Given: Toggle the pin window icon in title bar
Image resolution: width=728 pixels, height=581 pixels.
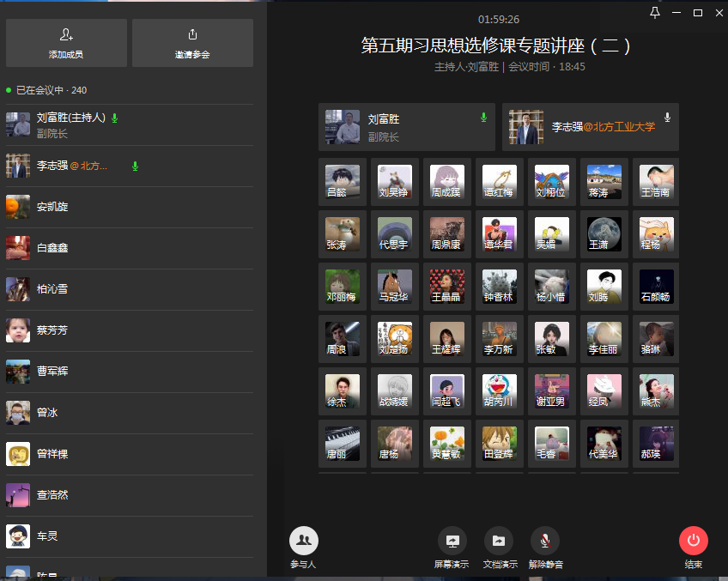Looking at the screenshot, I should pyautogui.click(x=655, y=12).
